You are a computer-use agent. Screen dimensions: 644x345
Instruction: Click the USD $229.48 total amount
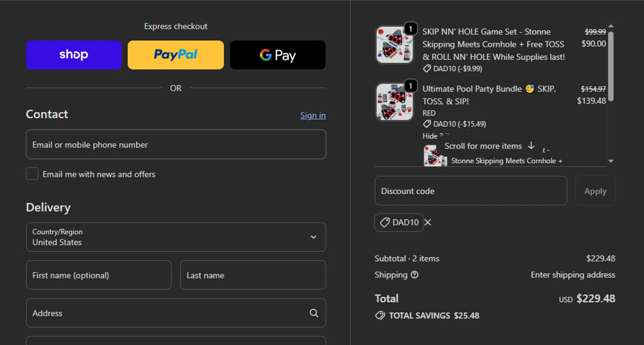[x=587, y=299]
